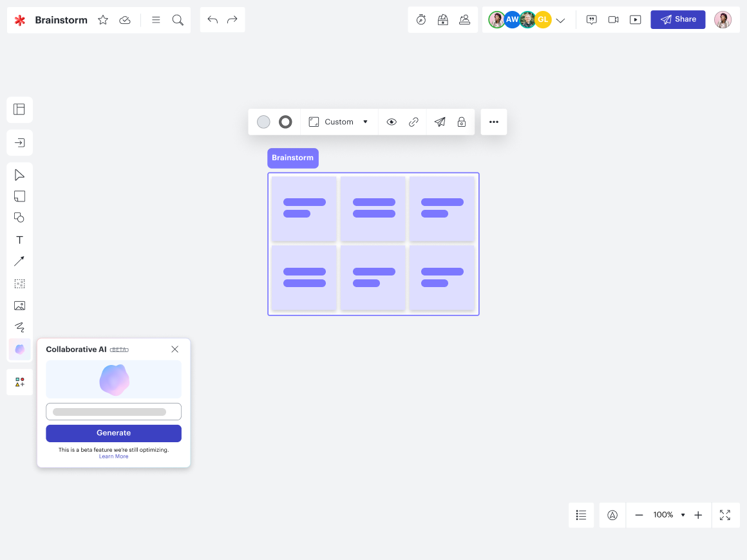Open the timer icon
This screenshot has height=560, width=747.
[421, 20]
